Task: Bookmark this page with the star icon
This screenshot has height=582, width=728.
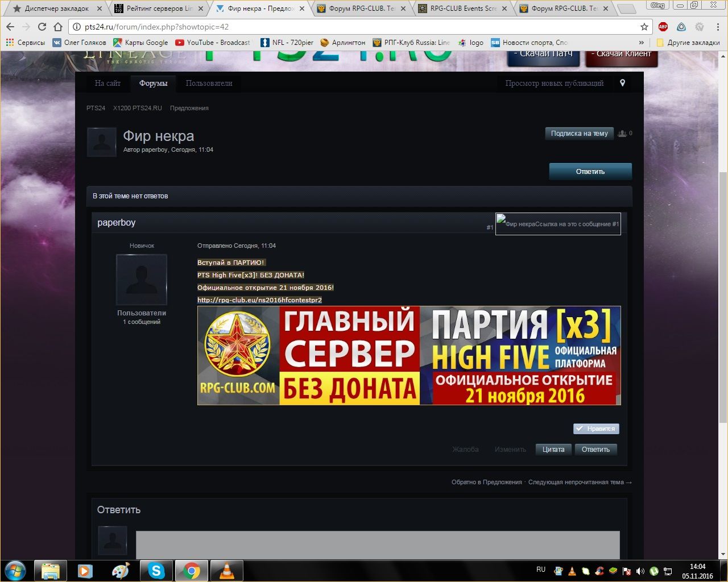Action: (x=644, y=27)
